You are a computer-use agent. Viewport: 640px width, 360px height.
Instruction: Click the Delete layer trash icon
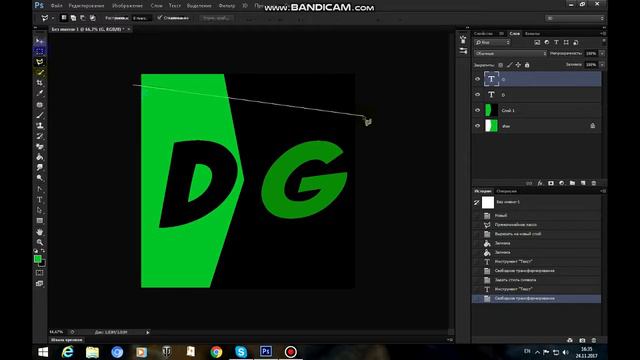594,183
